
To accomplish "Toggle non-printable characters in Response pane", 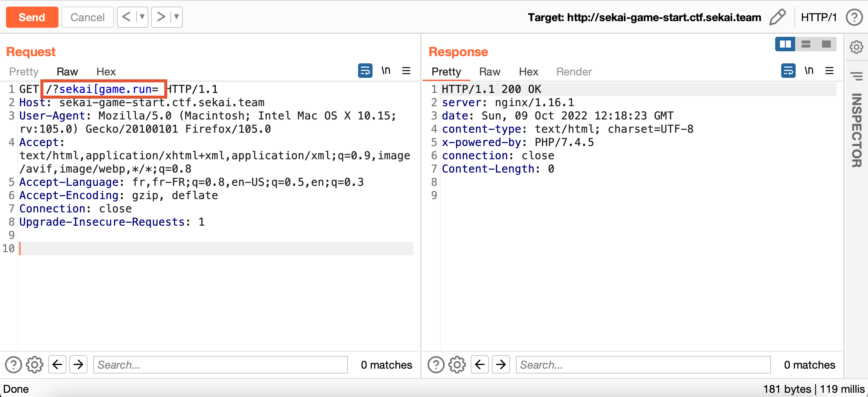I will [809, 71].
